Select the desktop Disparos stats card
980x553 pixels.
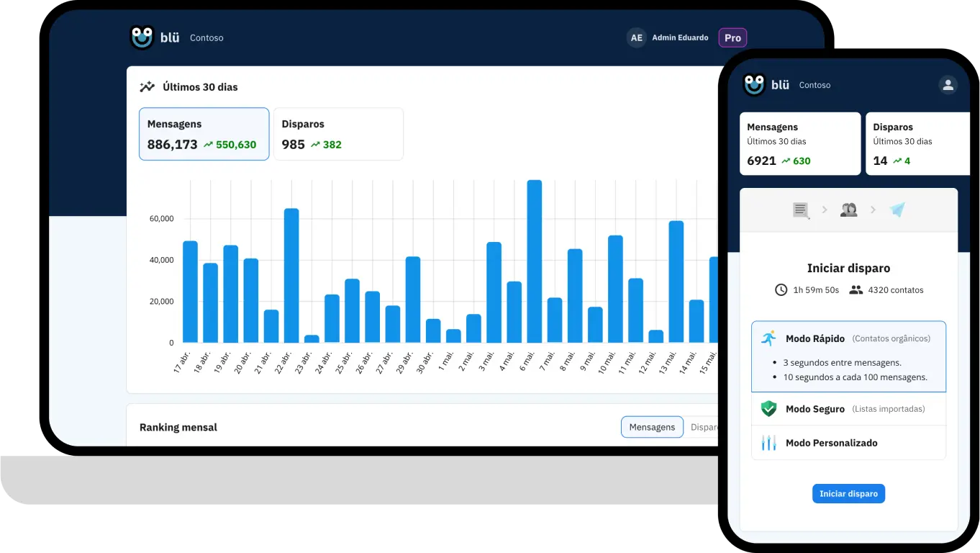[x=338, y=134]
